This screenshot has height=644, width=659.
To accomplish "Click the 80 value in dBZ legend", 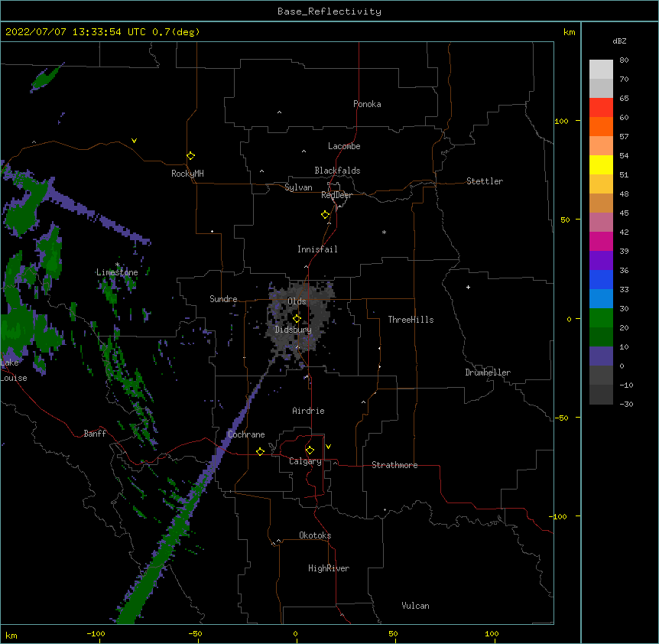I will point(624,60).
